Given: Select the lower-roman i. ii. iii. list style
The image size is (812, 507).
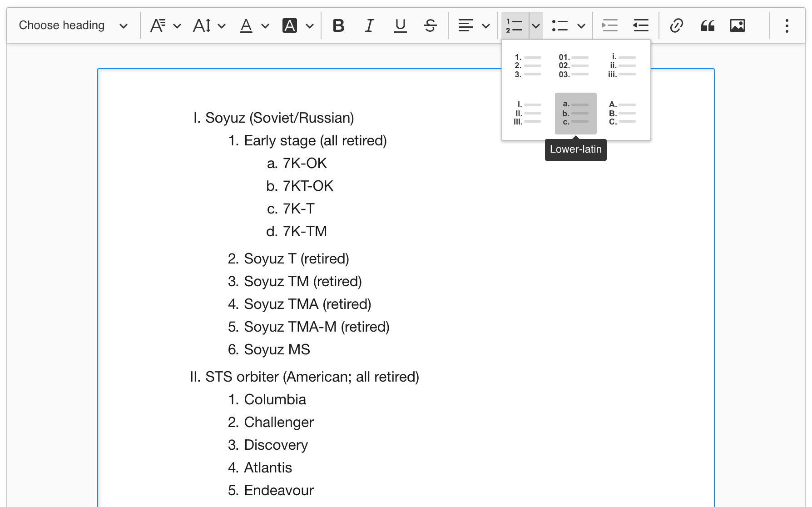Looking at the screenshot, I should pos(622,66).
